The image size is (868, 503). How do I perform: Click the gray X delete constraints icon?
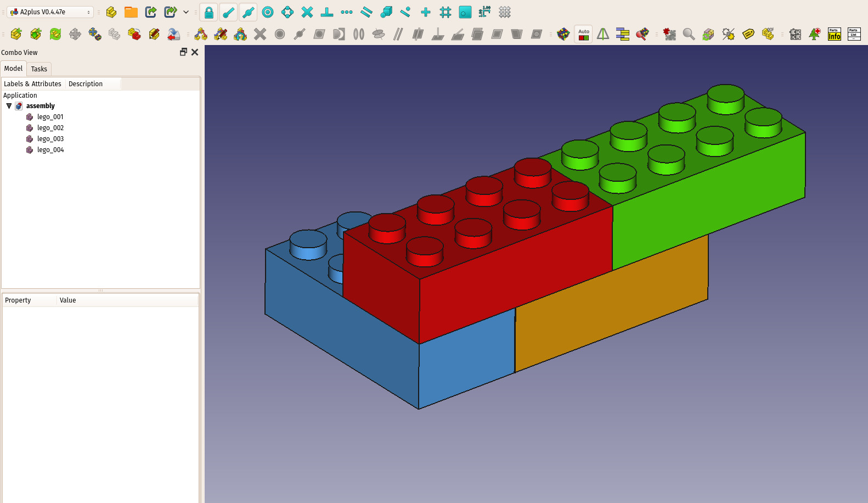[x=260, y=34]
